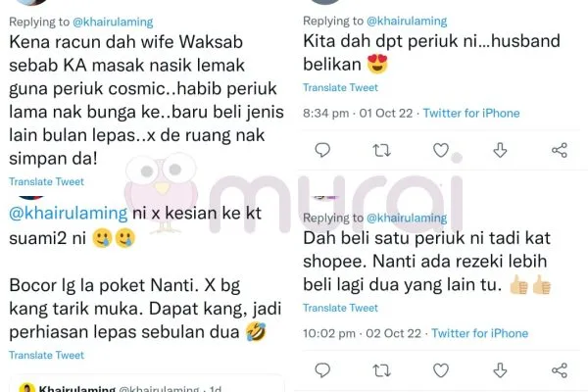Like the shopee periuk tweet

pyautogui.click(x=441, y=370)
